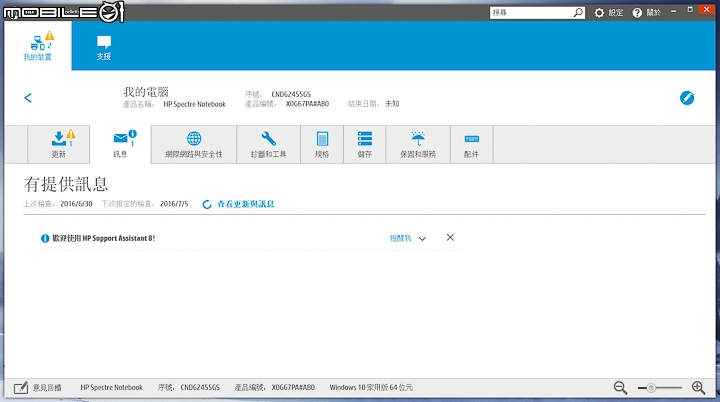Click the search magnifier icon
The image size is (720, 402).
click(579, 12)
